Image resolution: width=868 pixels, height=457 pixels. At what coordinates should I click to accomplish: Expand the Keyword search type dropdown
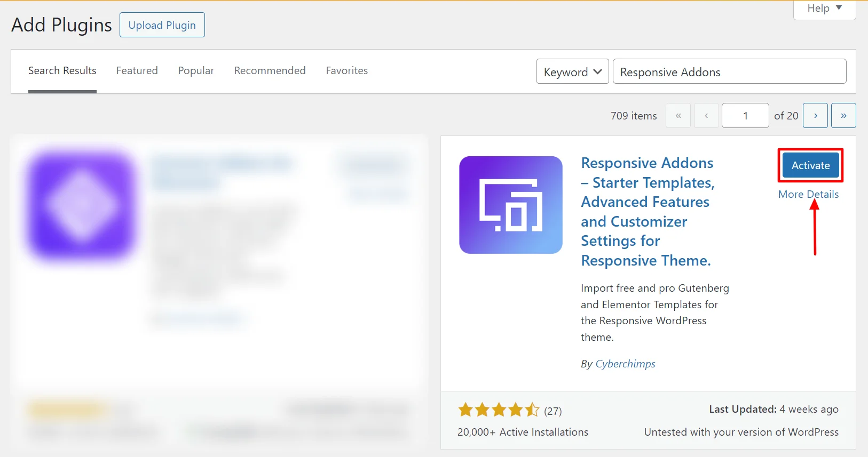[573, 71]
